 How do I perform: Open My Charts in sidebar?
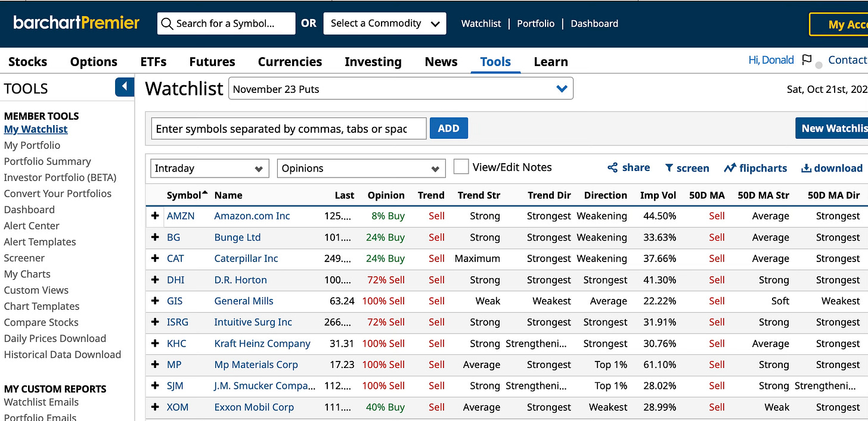tap(27, 274)
